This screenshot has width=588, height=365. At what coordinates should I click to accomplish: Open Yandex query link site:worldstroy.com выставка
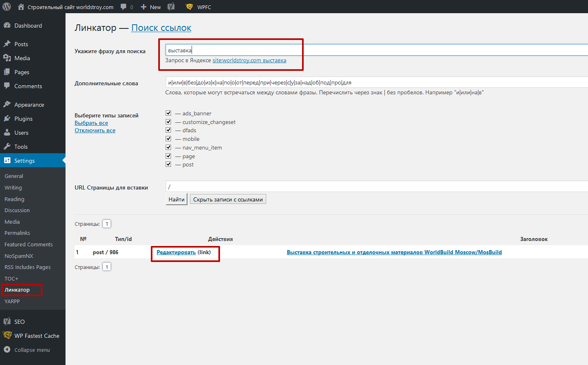[249, 60]
